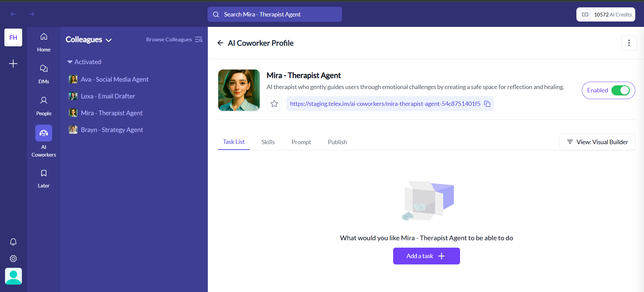Switch to the Prompt tab
The height and width of the screenshot is (292, 644).
301,142
